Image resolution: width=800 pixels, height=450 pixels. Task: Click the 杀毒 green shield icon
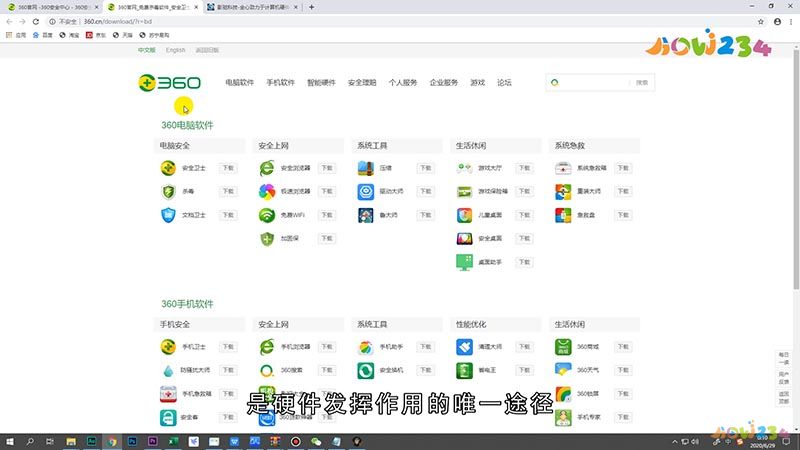(x=168, y=191)
